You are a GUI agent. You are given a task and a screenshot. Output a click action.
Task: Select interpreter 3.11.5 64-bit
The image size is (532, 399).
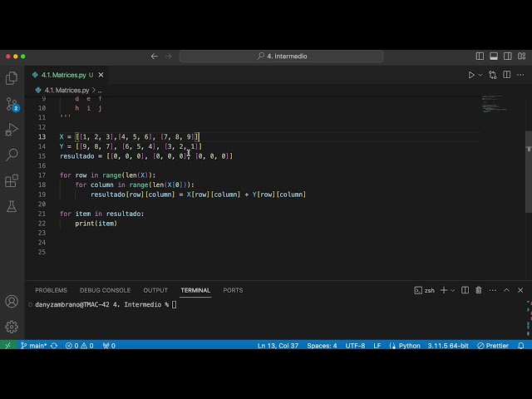coord(448,346)
